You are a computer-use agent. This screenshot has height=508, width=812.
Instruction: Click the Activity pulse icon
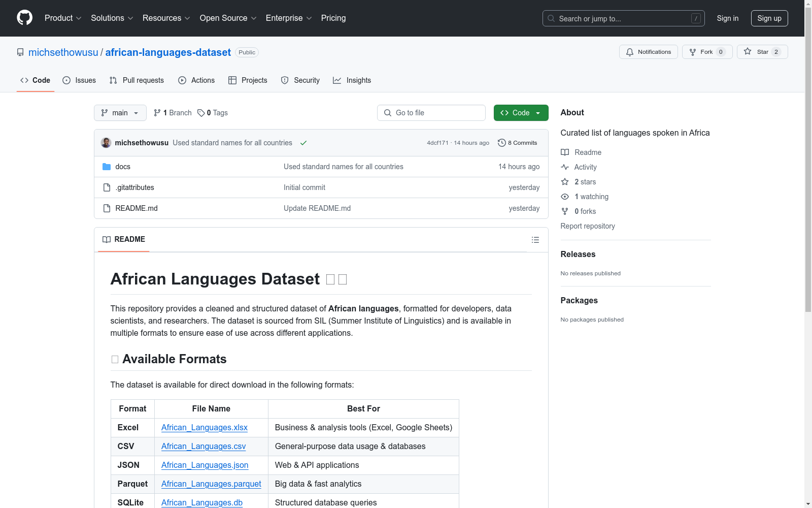565,167
